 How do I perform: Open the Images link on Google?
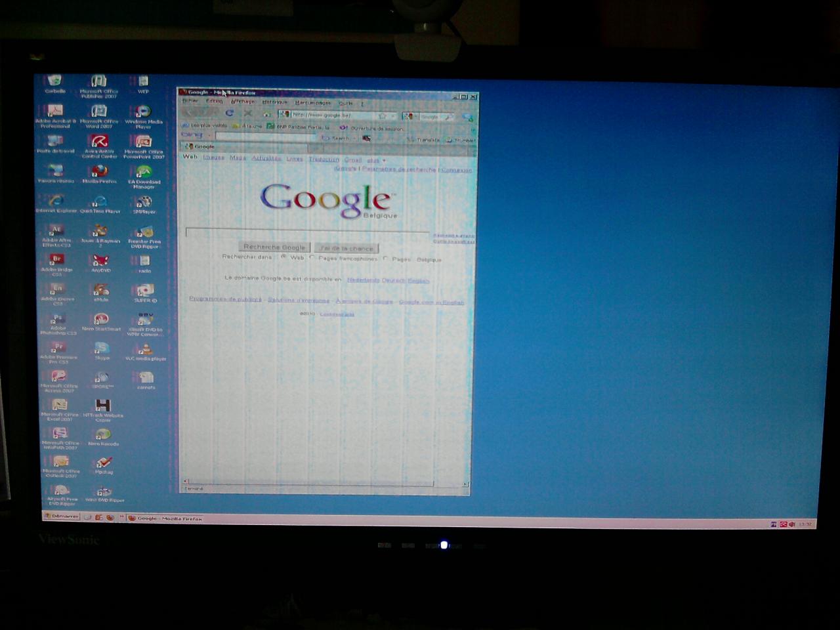pyautogui.click(x=213, y=157)
